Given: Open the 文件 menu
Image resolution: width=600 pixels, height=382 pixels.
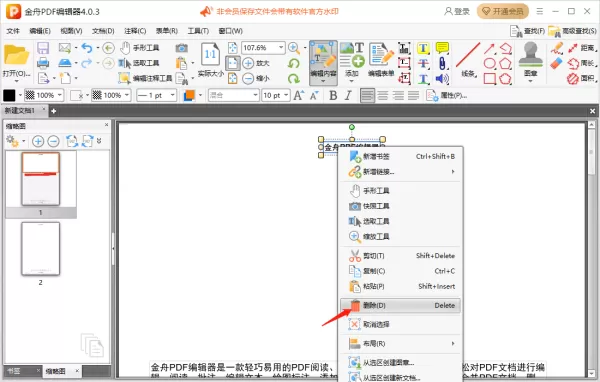Looking at the screenshot, I should click(13, 31).
